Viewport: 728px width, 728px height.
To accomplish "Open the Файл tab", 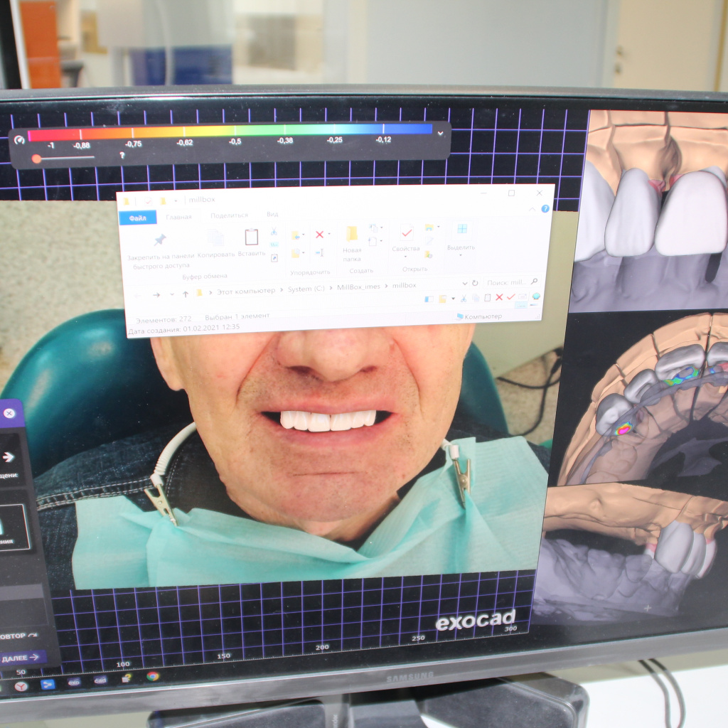I will (x=138, y=219).
